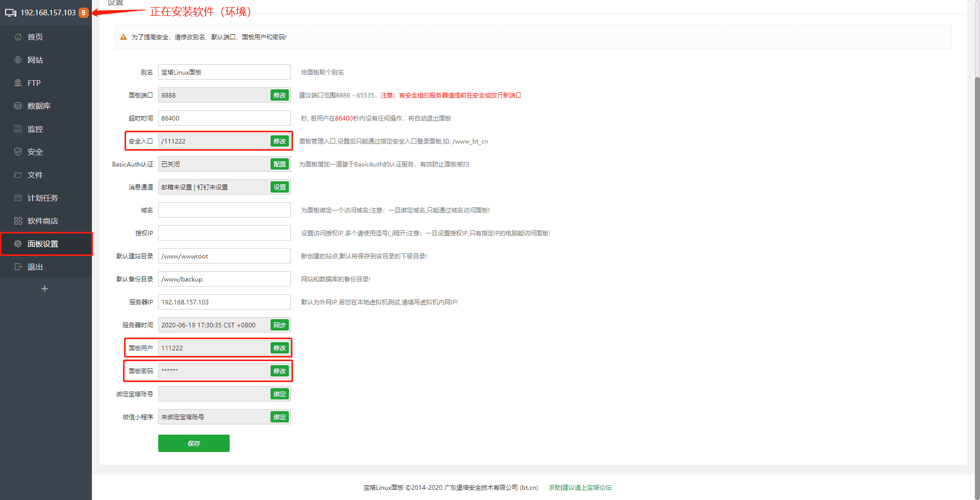Click 修改 button for 安全入口

(x=280, y=141)
